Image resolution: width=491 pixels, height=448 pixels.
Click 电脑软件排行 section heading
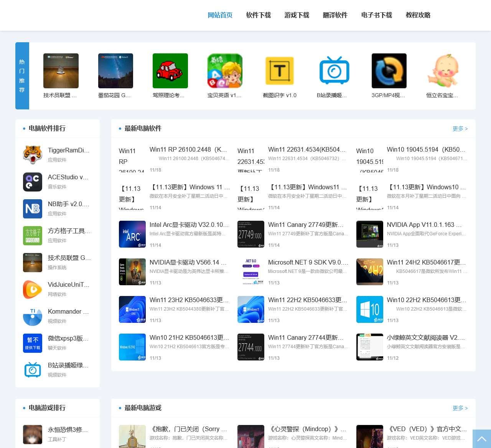coord(47,129)
